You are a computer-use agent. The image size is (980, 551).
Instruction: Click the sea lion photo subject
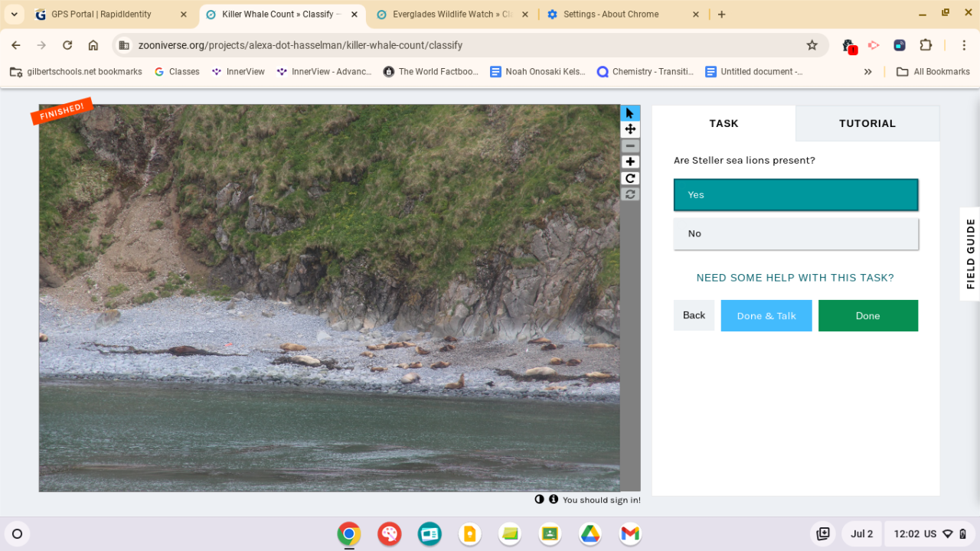[329, 298]
